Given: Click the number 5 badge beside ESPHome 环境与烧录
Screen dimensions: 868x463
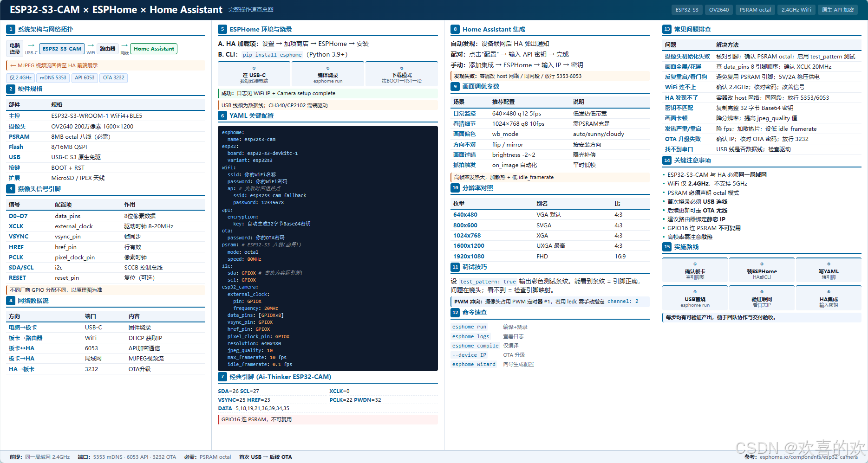Looking at the screenshot, I should point(222,29).
